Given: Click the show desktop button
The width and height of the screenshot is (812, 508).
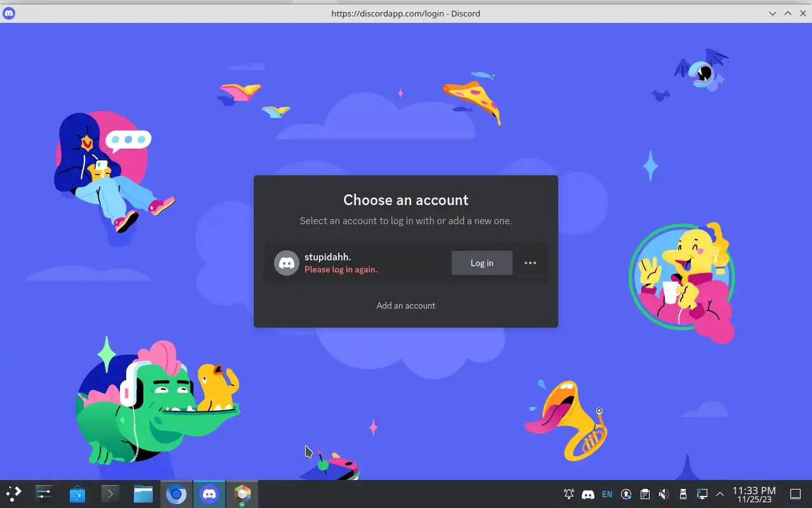Looking at the screenshot, I should [x=796, y=494].
